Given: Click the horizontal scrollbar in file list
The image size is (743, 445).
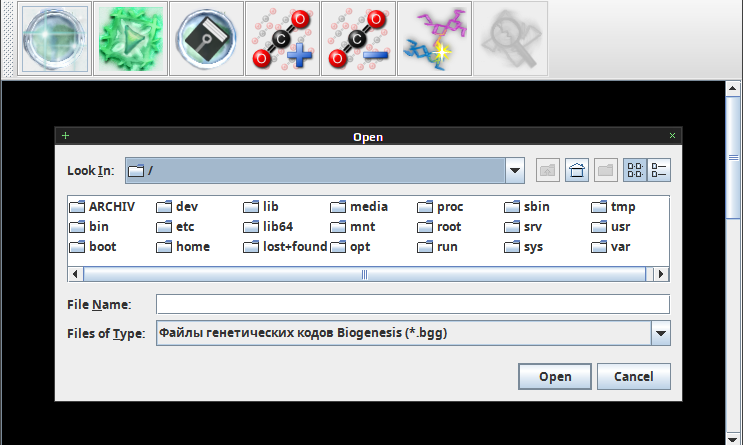Looking at the screenshot, I should tap(364, 273).
